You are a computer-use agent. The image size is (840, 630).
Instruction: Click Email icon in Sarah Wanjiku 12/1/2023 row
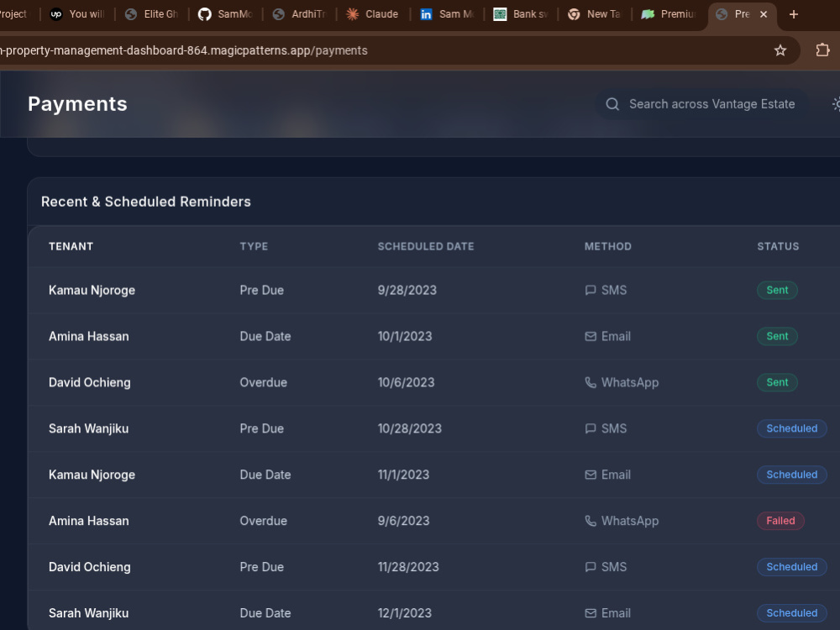point(591,613)
